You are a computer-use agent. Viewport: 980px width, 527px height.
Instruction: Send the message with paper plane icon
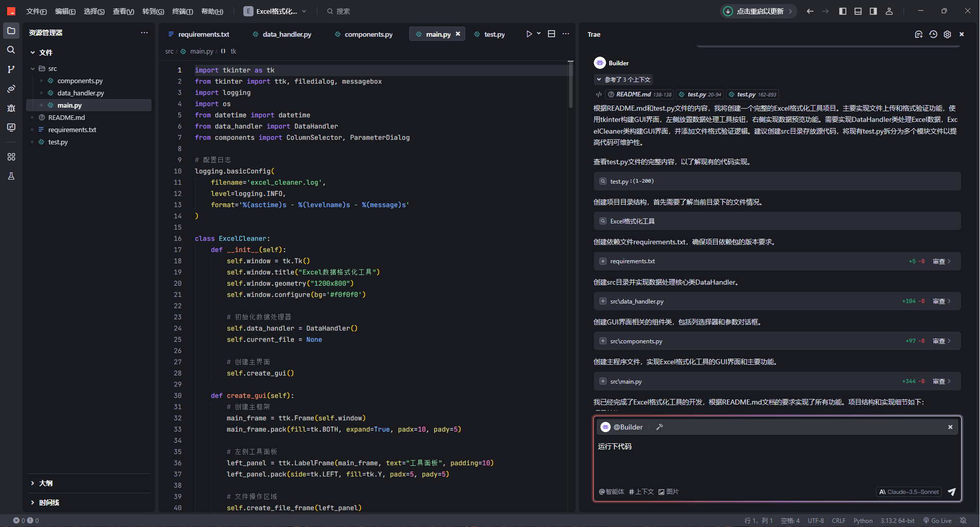pyautogui.click(x=951, y=492)
